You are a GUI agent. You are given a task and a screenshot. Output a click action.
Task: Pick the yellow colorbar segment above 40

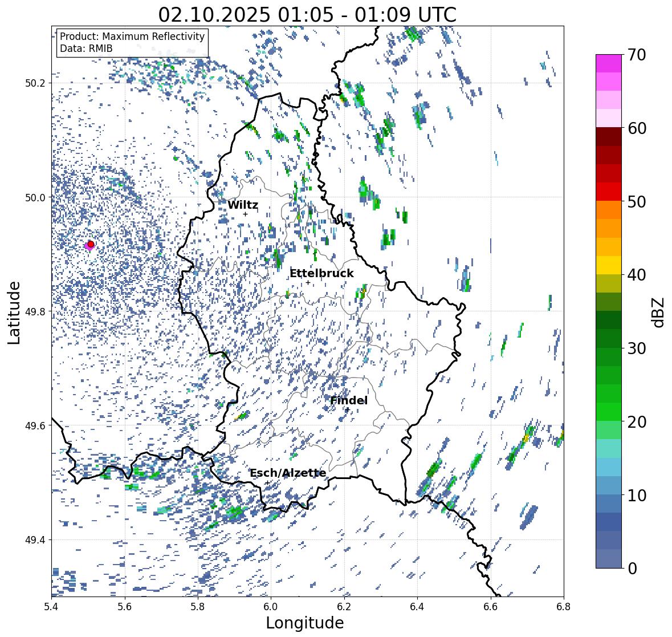point(609,265)
